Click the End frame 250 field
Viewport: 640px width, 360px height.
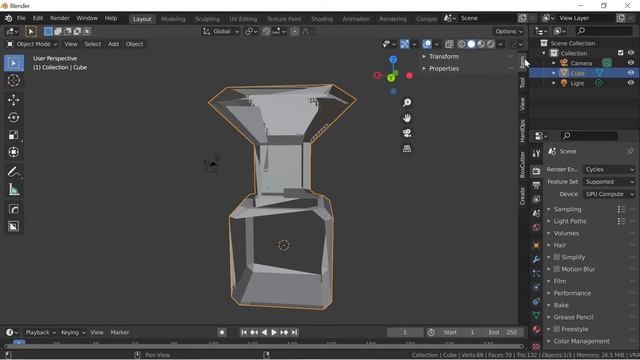click(503, 332)
